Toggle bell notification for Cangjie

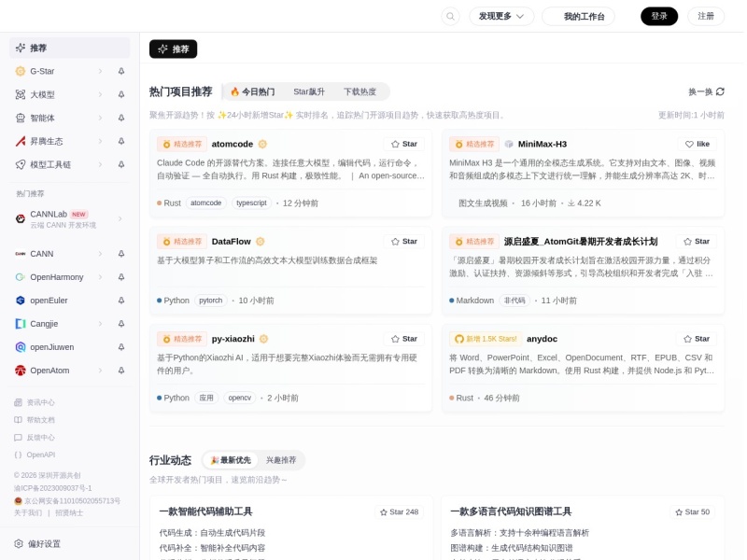click(121, 324)
